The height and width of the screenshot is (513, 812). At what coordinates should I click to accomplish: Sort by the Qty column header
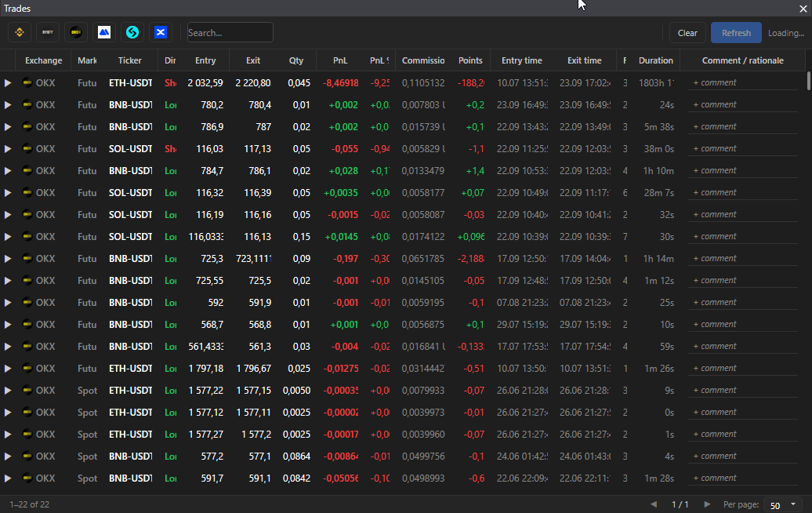[296, 60]
